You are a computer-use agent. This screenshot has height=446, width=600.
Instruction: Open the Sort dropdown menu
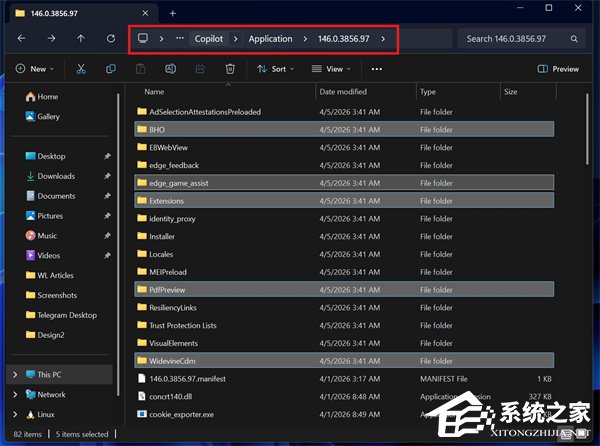pos(276,69)
